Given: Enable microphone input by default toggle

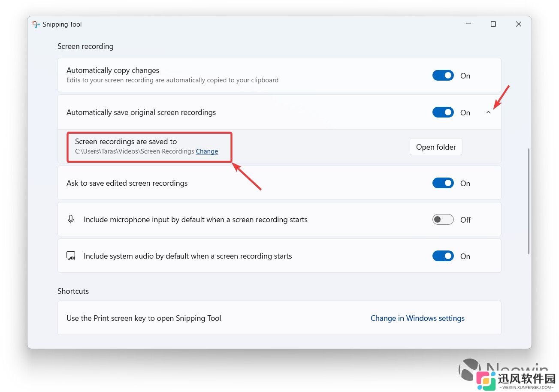Looking at the screenshot, I should click(x=443, y=220).
